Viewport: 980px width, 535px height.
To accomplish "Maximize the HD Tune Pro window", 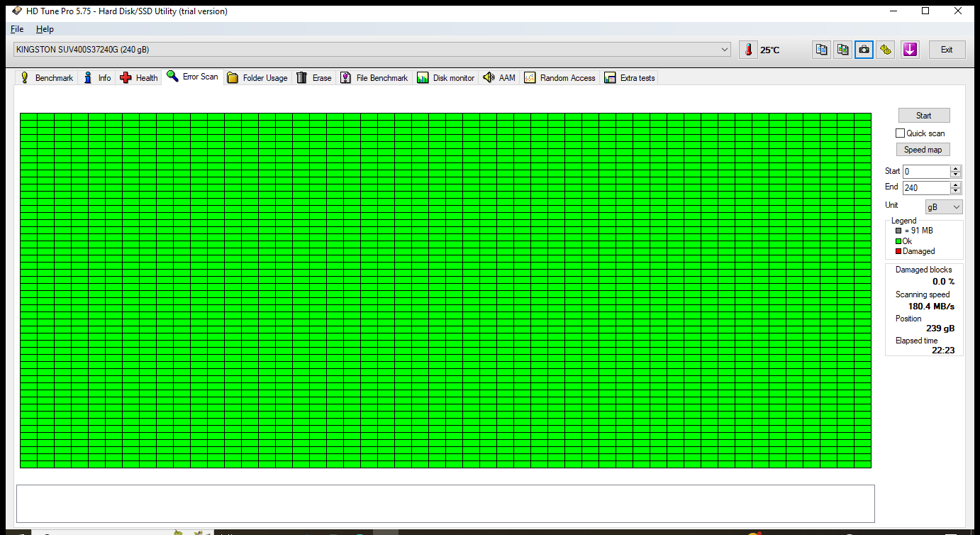I will (925, 11).
